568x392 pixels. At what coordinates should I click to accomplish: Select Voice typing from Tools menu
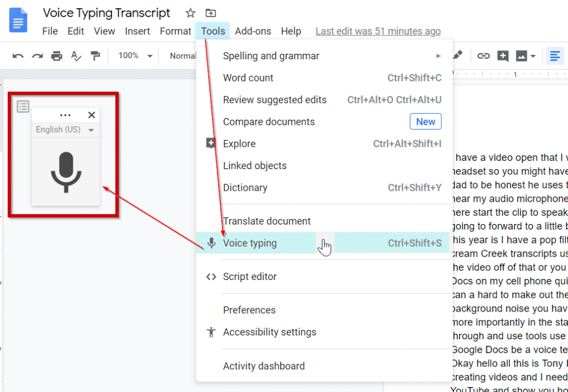[250, 243]
